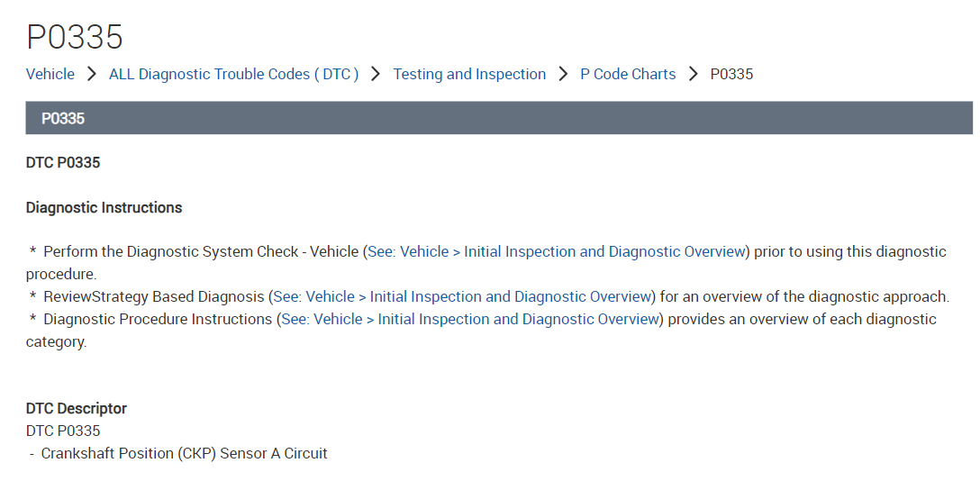
Task: Open ALL Diagnostic Trouble Codes (DTC) breadcrumb
Action: pos(233,74)
